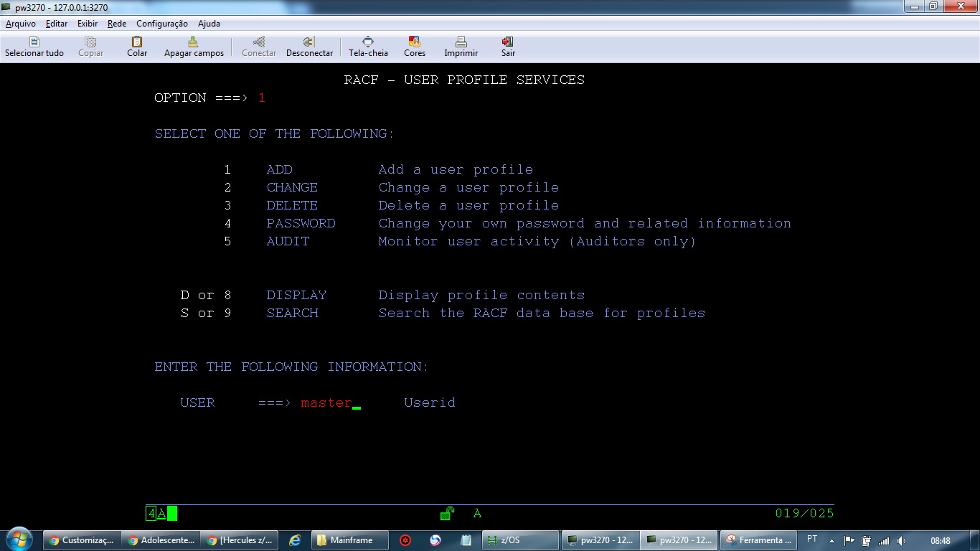Open the Editar menu
This screenshot has height=551, width=980.
tap(57, 24)
